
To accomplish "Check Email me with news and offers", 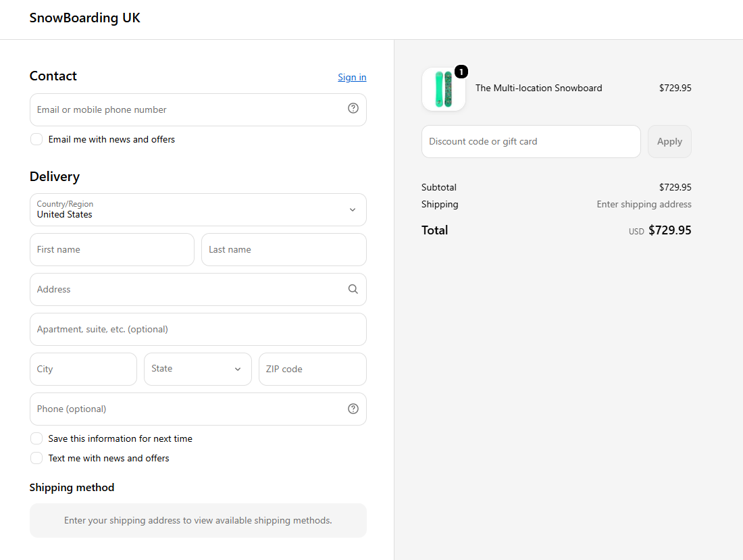I will (36, 139).
